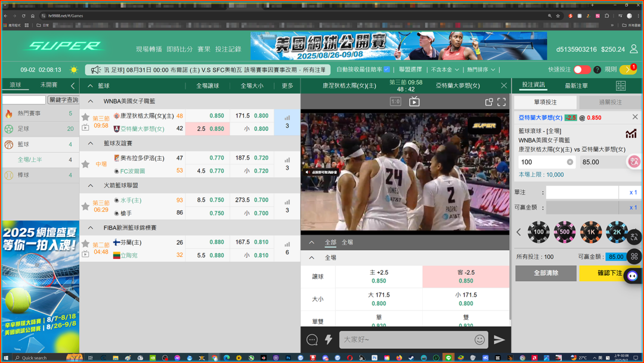Viewport: 644px width, 363px height.
Task: Select the 100 betting chip
Action: (x=538, y=232)
